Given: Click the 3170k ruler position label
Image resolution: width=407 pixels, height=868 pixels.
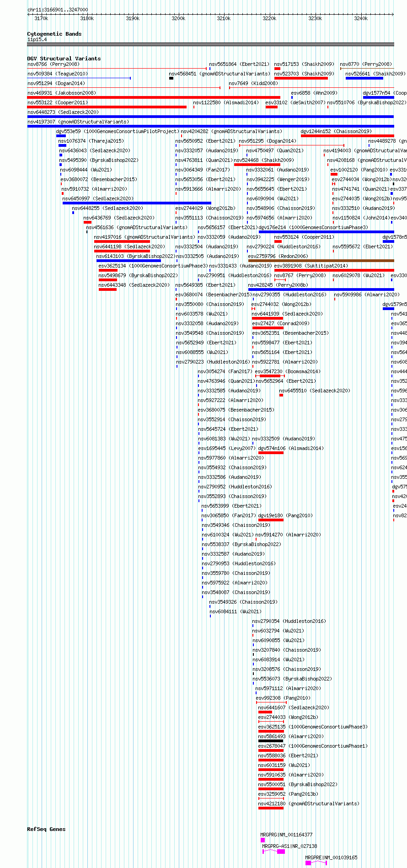Looking at the screenshot, I should coord(41,18).
